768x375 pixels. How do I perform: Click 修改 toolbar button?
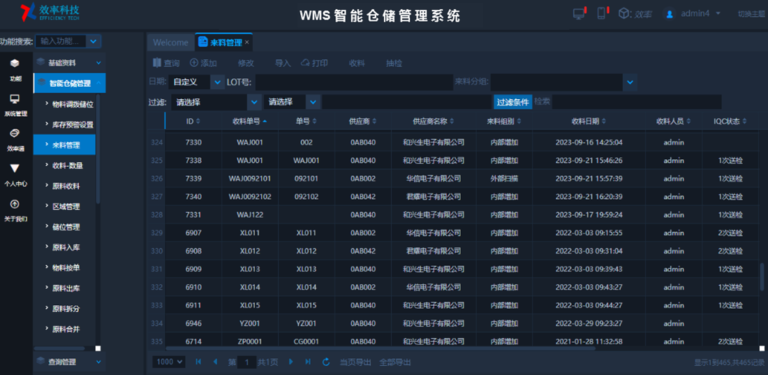pyautogui.click(x=246, y=63)
